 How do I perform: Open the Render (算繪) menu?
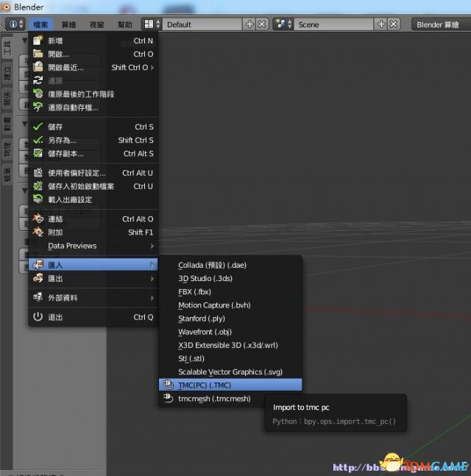(68, 24)
